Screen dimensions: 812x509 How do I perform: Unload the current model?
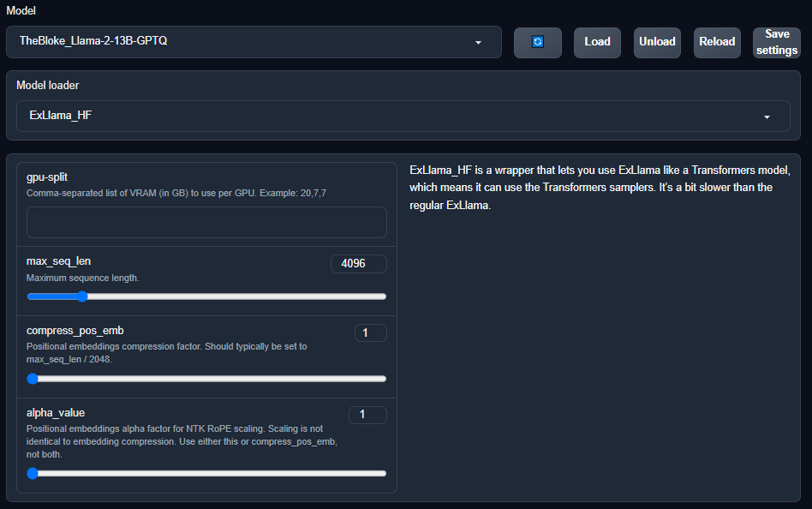coord(656,42)
